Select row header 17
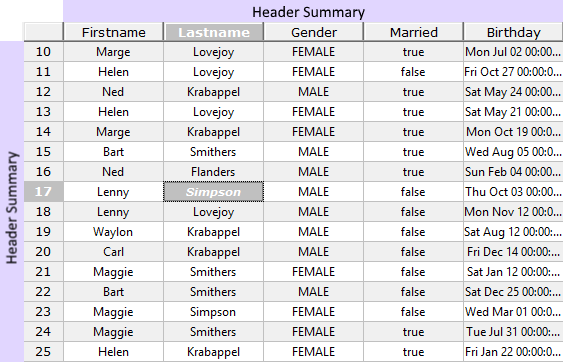Screen dimensions: 563x362 pos(44,192)
